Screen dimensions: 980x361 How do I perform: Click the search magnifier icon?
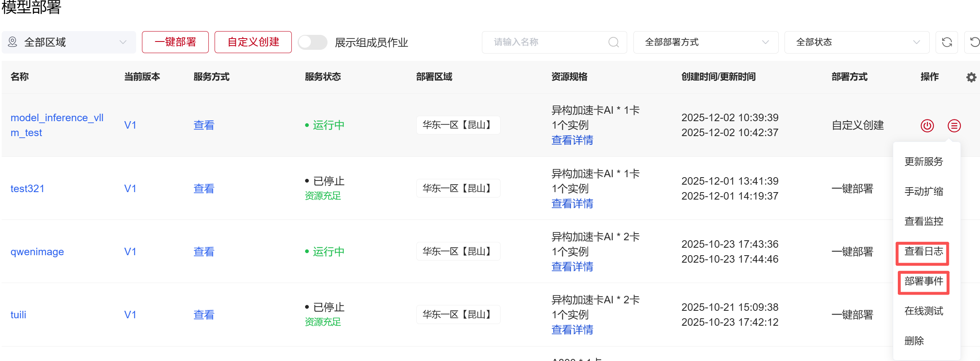613,42
